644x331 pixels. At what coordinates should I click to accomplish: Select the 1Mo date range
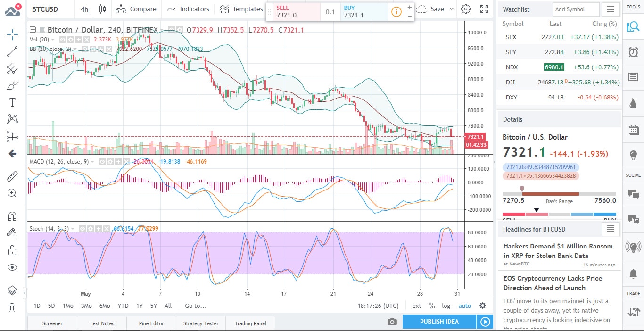(68, 306)
